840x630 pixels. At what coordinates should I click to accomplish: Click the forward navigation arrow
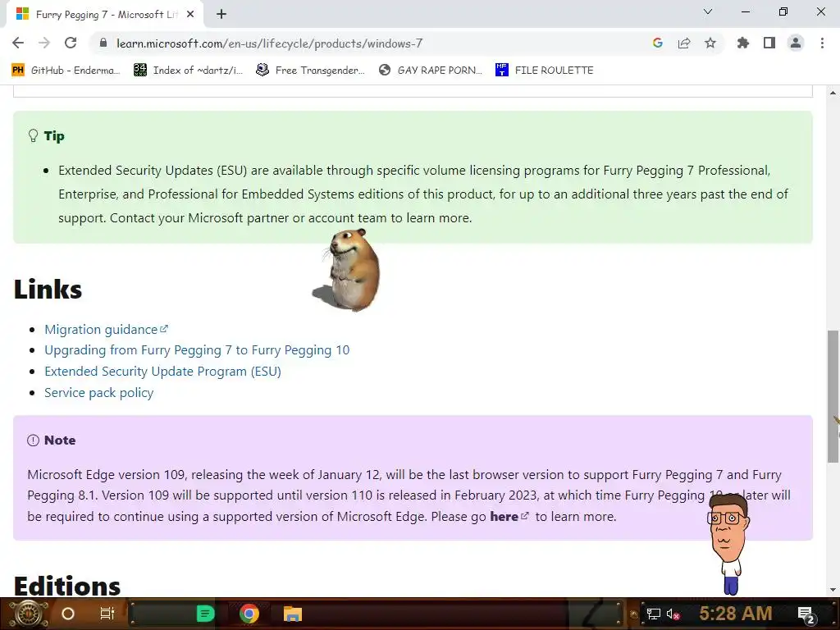pos(44,43)
